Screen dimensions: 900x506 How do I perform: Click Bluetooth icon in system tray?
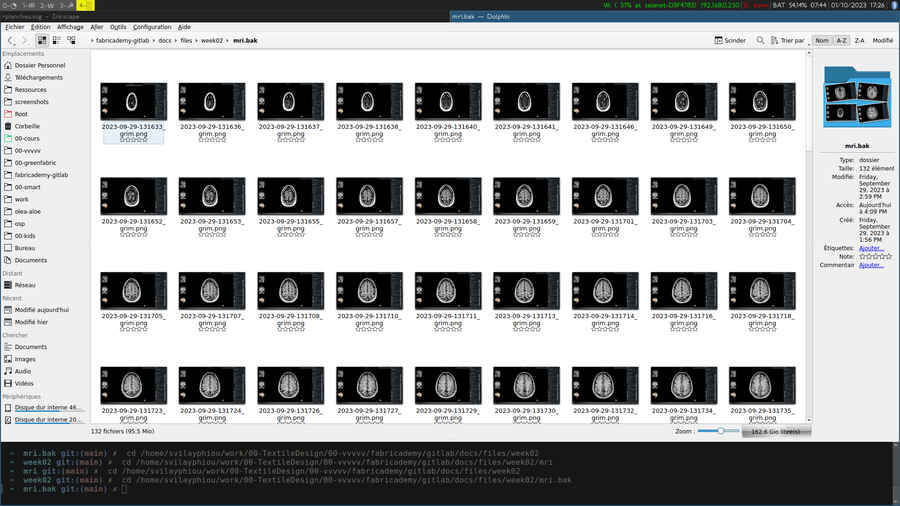point(894,5)
